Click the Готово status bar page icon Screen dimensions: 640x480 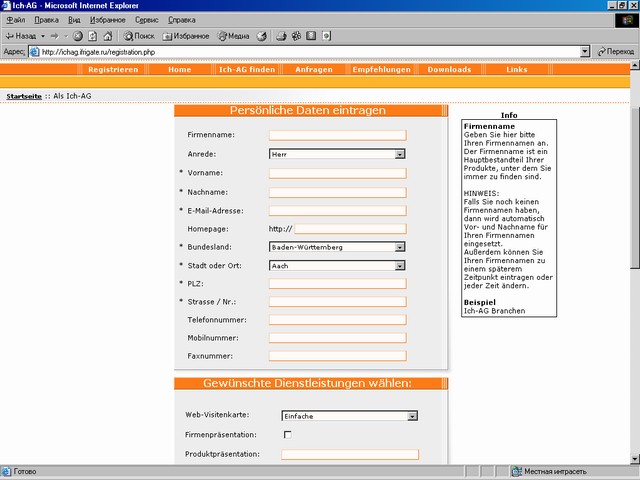click(6, 472)
